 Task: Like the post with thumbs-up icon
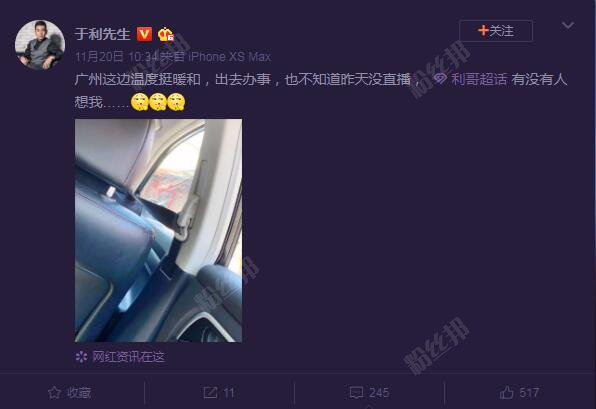tap(507, 392)
